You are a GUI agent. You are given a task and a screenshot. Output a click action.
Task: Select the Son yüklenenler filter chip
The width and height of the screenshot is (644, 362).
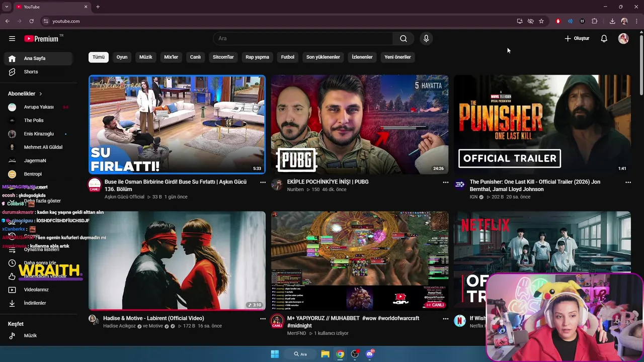323,57
